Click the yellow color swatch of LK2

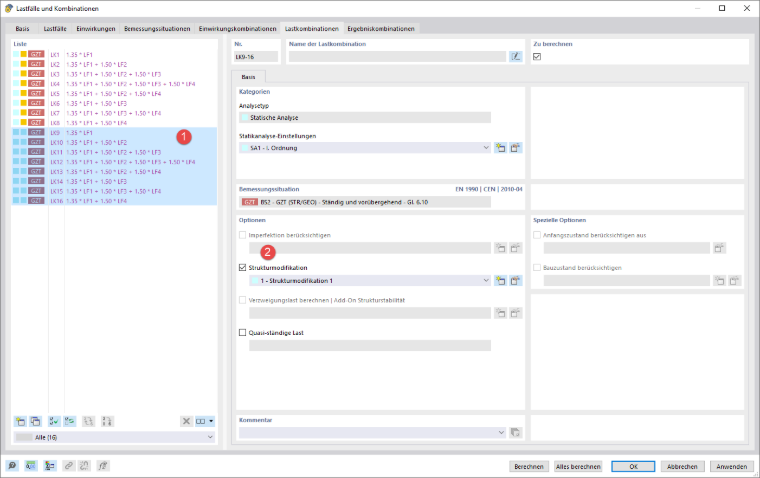pos(23,64)
